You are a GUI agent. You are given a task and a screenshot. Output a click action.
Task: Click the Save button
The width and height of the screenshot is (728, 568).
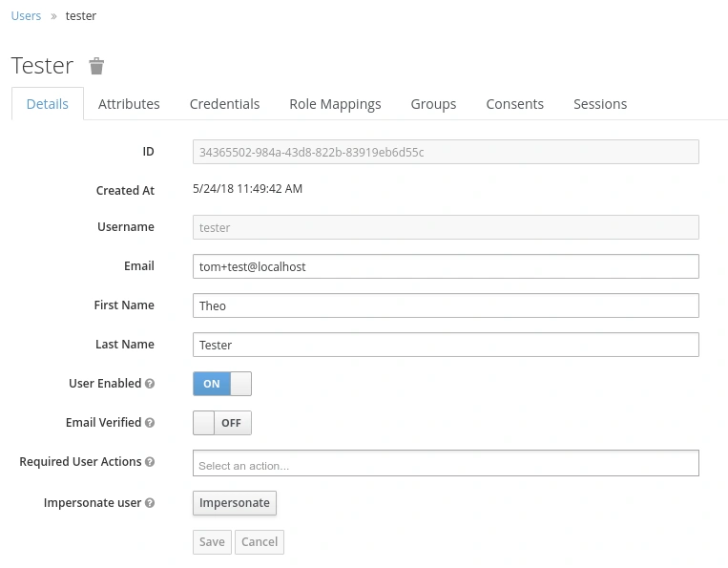coord(212,542)
